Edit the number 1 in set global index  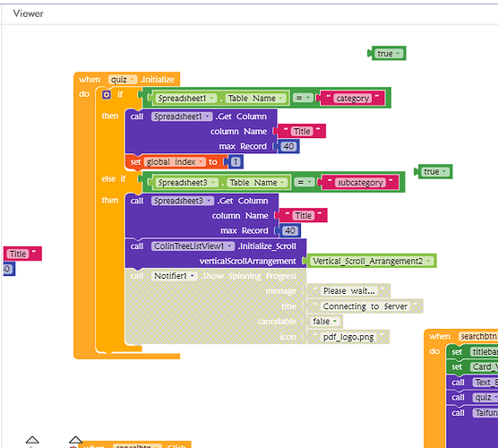pos(236,162)
